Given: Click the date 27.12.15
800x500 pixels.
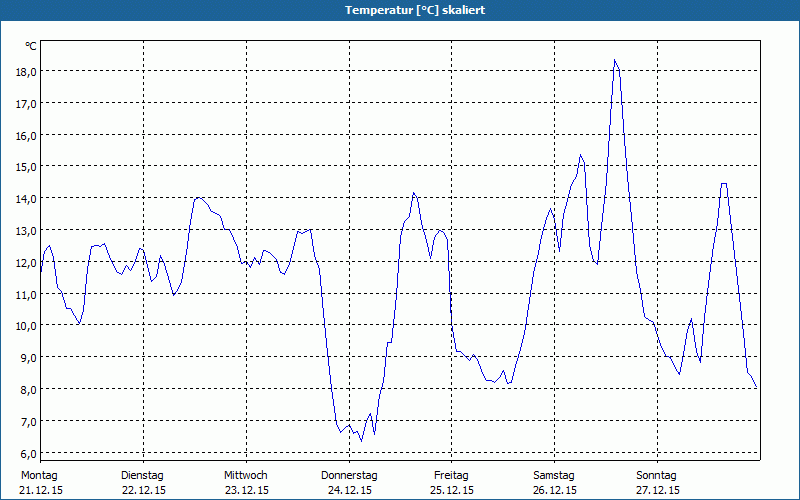Looking at the screenshot, I should coord(658,490).
